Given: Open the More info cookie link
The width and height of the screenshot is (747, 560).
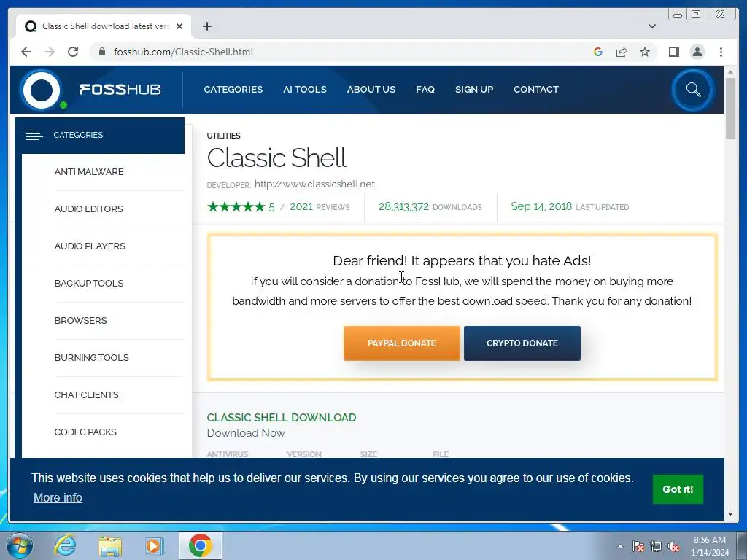Looking at the screenshot, I should pos(58,497).
